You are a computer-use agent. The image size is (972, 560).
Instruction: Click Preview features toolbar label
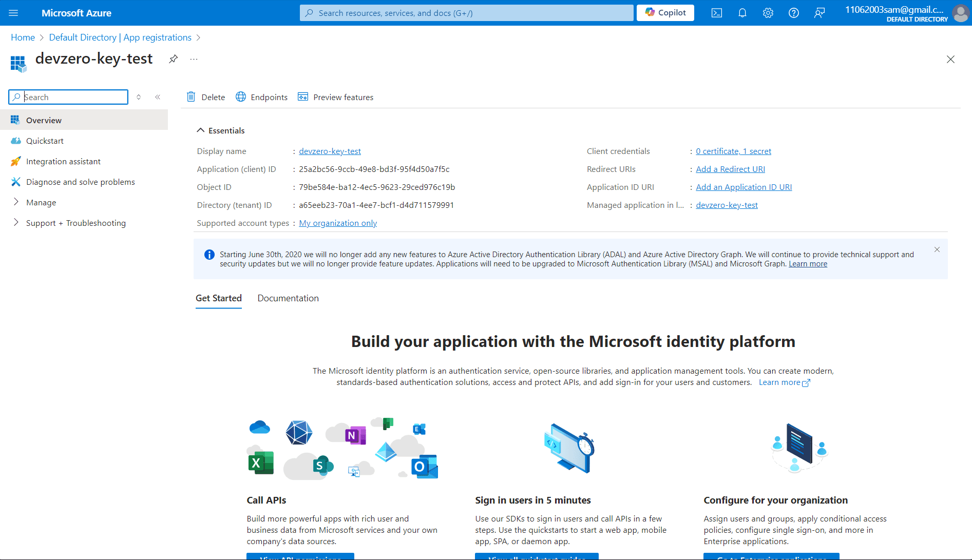point(343,98)
